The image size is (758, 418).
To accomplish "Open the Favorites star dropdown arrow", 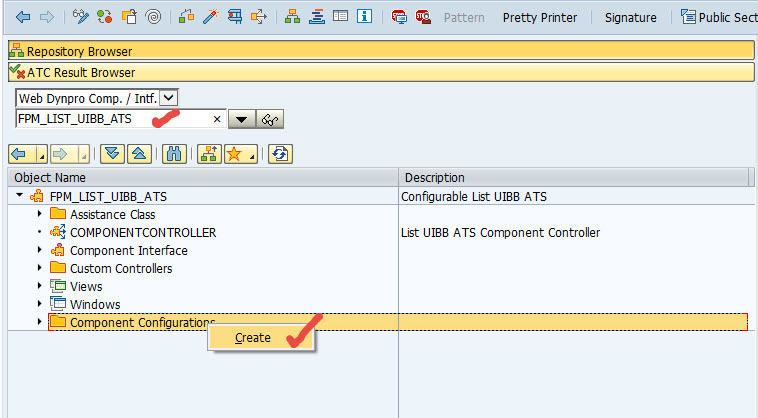I will click(252, 155).
